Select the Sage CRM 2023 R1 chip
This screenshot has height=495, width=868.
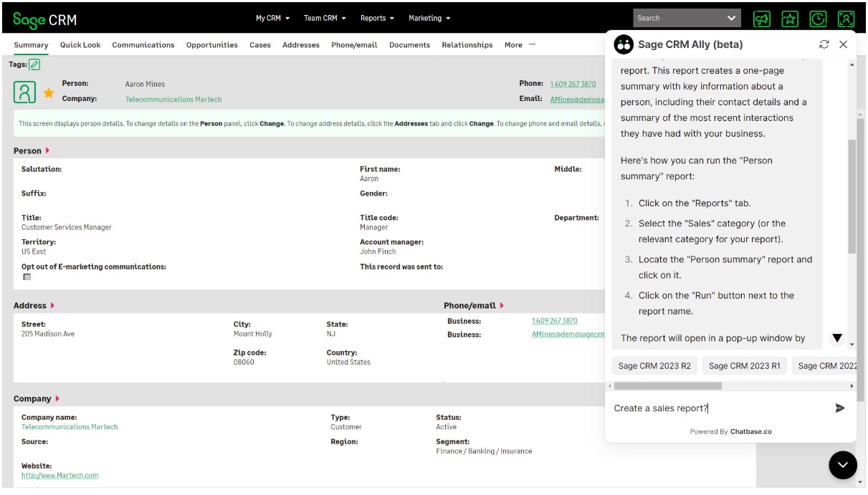click(744, 366)
